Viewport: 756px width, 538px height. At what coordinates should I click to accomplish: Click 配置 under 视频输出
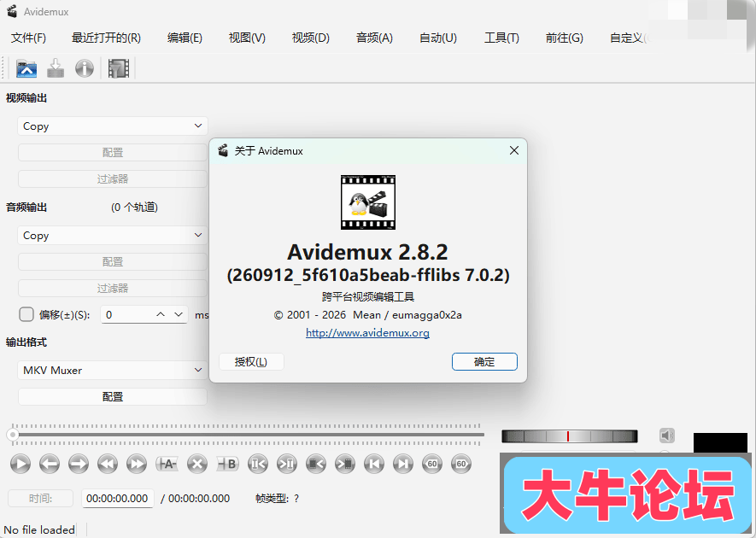(x=113, y=152)
